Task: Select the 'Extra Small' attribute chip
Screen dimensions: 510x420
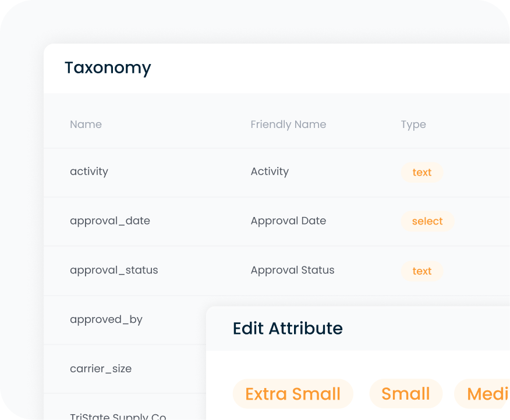Action: [x=293, y=394]
